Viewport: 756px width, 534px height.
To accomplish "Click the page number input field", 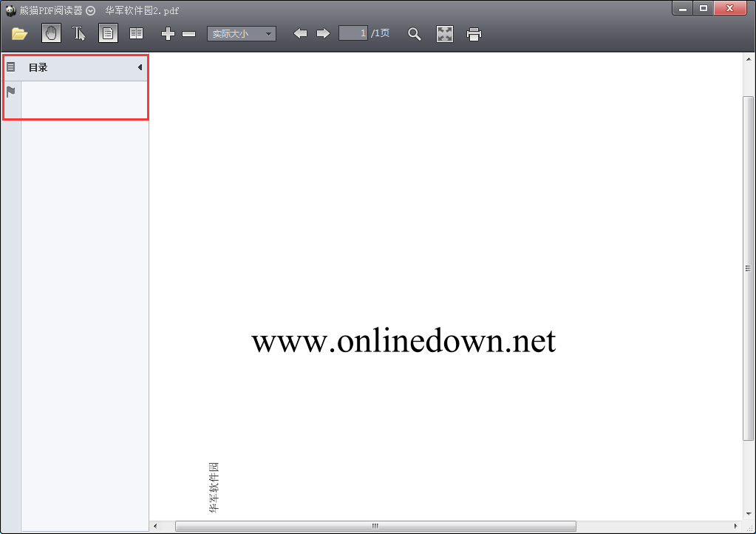I will [354, 33].
